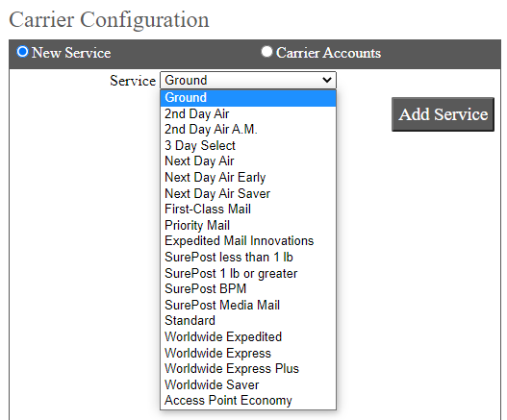Select First-Class Mail option
Screen dimensions: 507x420
248,209
